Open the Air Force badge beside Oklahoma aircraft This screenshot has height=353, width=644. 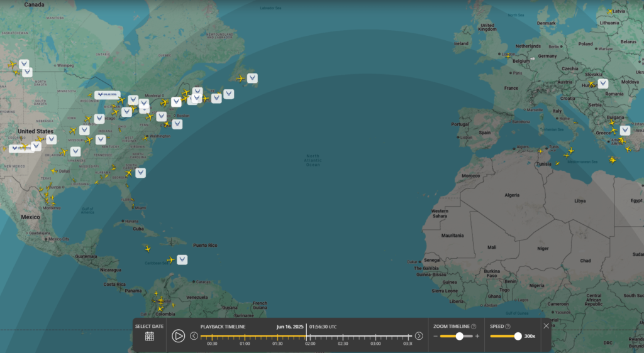(x=75, y=152)
